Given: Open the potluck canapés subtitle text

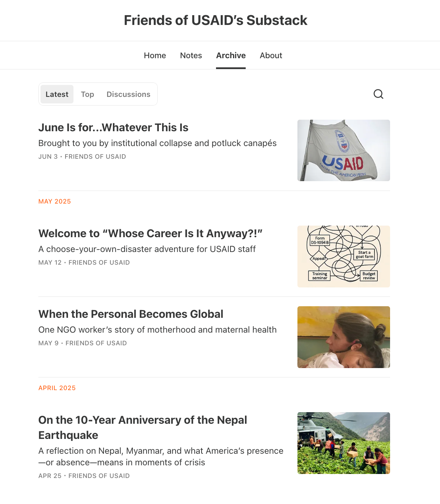Looking at the screenshot, I should coord(157,143).
